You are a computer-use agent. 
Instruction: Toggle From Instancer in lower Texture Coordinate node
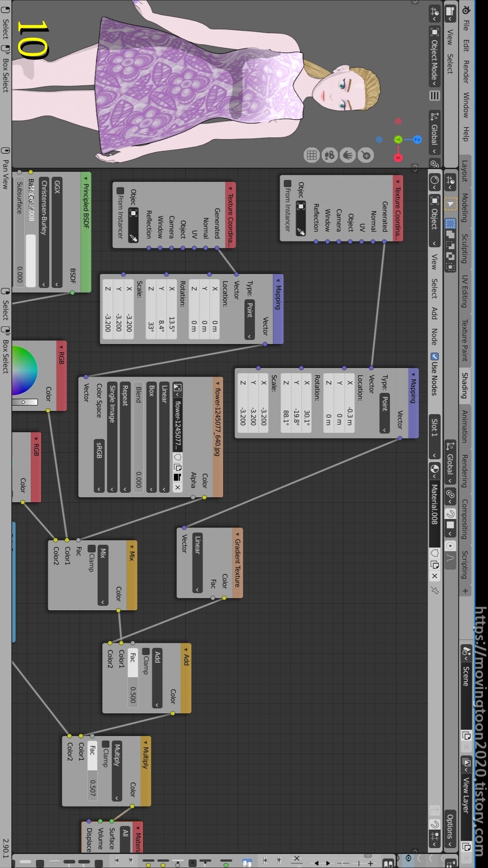click(x=120, y=190)
